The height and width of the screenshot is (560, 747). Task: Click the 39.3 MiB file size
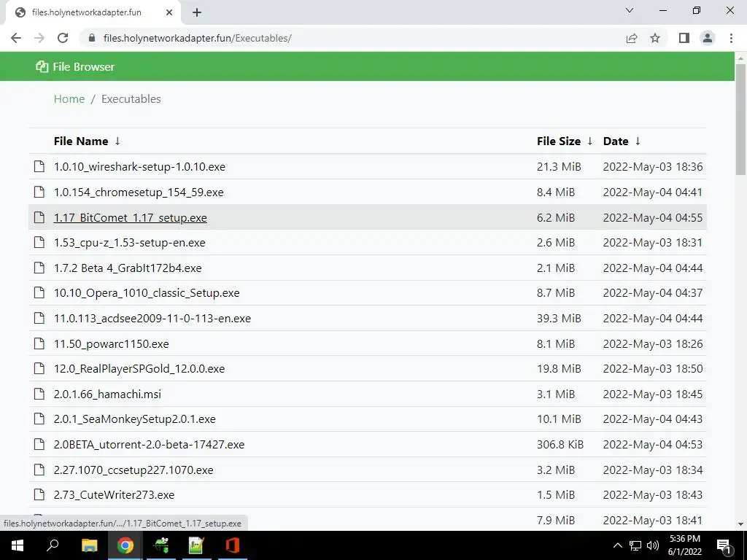559,318
